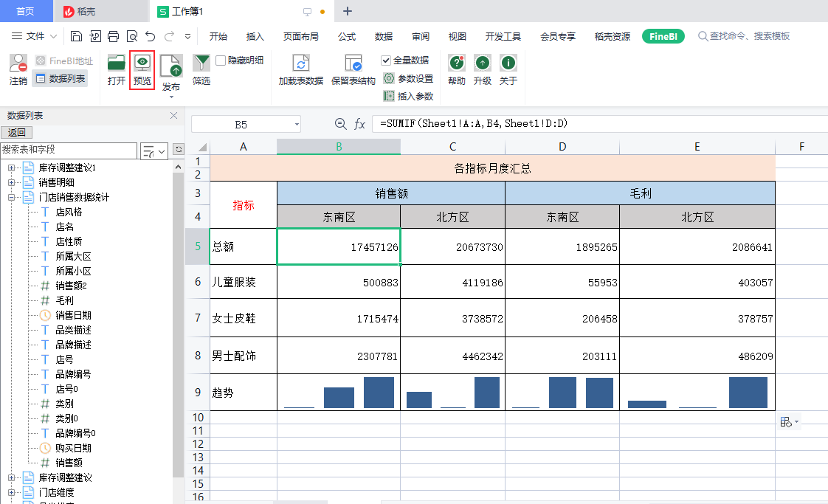Image resolution: width=828 pixels, height=504 pixels.
Task: Click the Print icon in quick toolbar
Action: 113,36
